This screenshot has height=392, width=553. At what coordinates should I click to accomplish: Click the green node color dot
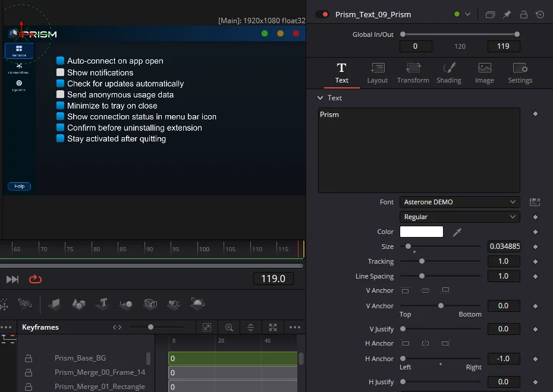[457, 14]
